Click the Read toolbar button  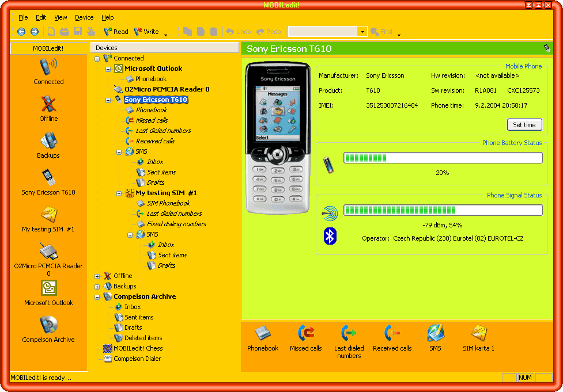coord(116,32)
